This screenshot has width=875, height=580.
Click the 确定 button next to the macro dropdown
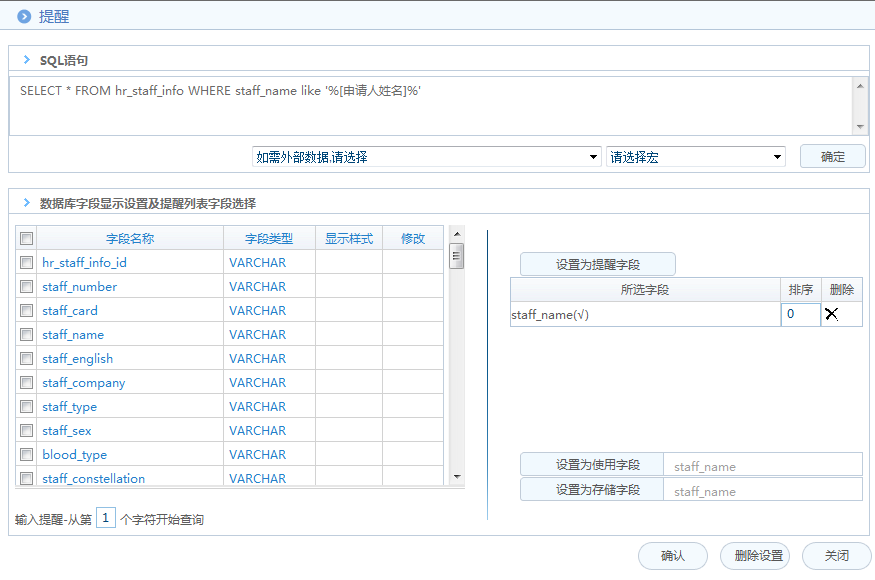(832, 156)
